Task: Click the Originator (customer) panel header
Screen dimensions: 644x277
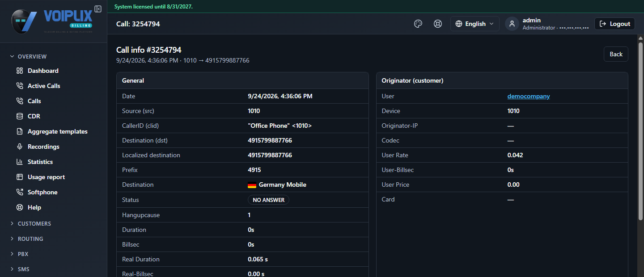Action: pos(502,81)
